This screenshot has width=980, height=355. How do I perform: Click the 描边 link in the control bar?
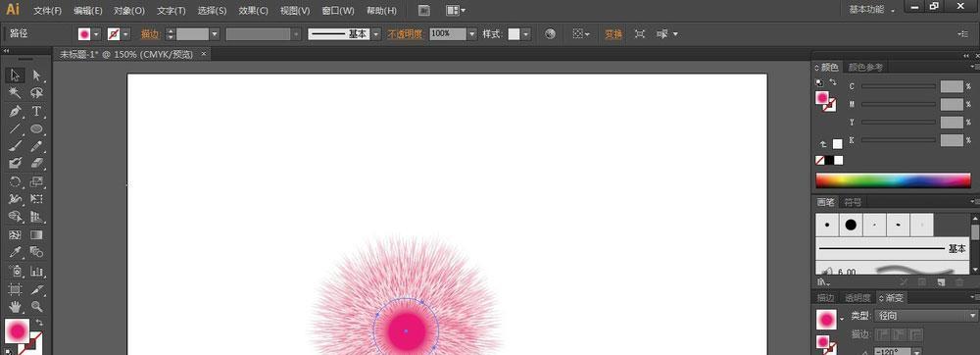(x=150, y=34)
